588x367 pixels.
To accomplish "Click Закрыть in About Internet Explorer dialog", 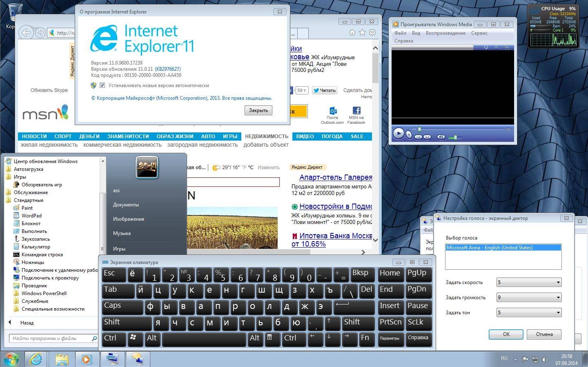I will (x=258, y=110).
